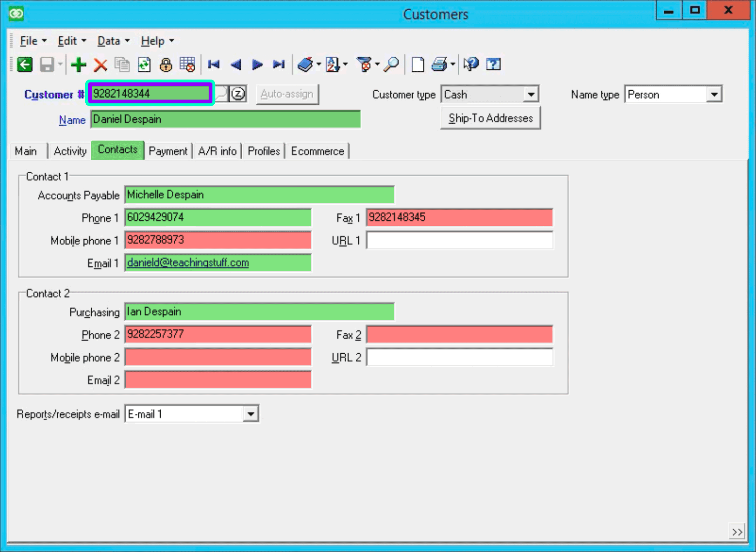Click the search magnifier icon in toolbar
Viewport: 756px width, 552px height.
391,65
